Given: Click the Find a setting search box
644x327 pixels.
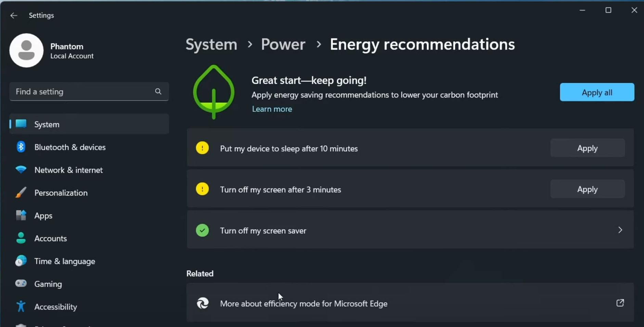Looking at the screenshot, I should click(x=82, y=92).
